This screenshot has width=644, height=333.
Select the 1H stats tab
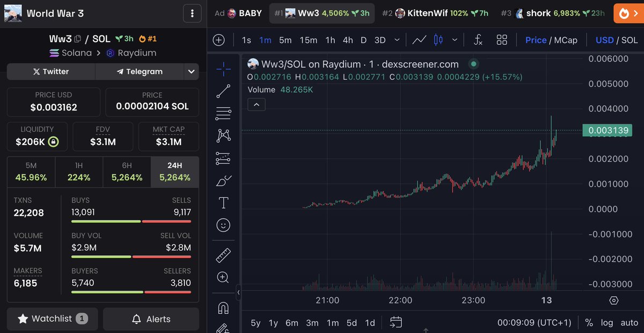79,172
